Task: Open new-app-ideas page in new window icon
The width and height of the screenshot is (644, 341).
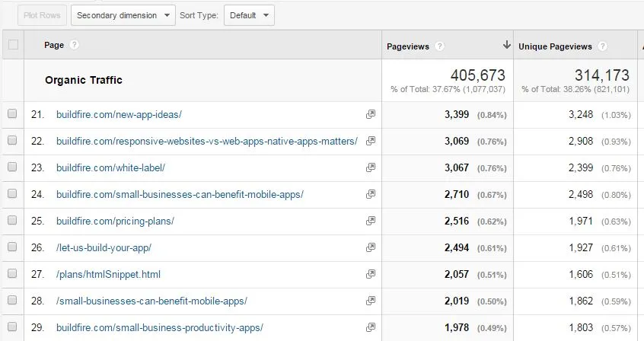Action: coord(371,114)
